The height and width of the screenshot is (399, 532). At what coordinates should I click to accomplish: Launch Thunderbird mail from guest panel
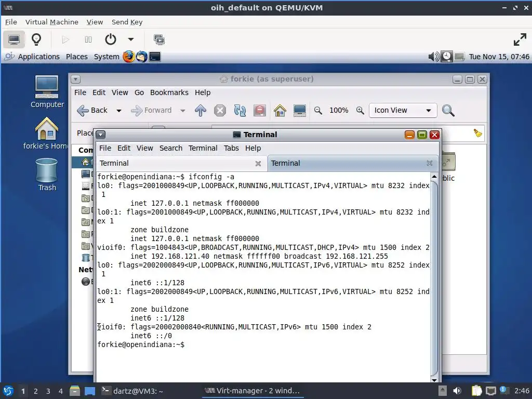[x=142, y=57]
